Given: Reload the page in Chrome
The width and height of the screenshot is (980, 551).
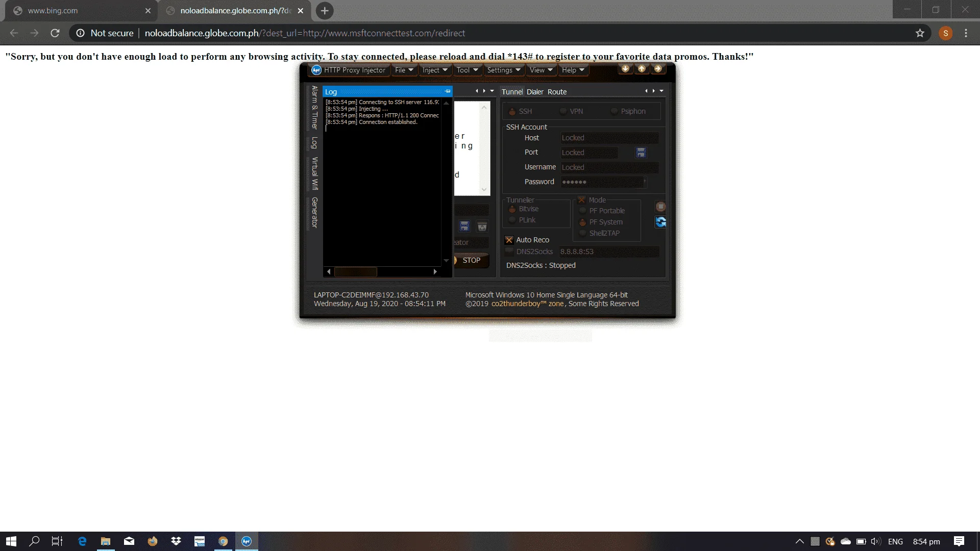Looking at the screenshot, I should 55,33.
